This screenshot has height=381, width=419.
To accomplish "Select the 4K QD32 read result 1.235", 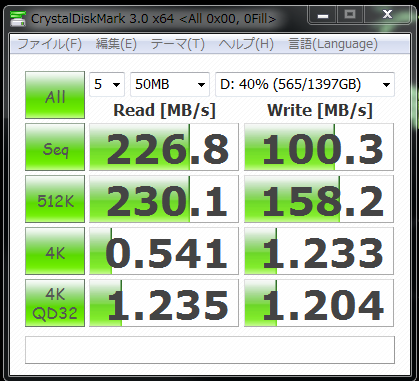I will (x=164, y=303).
